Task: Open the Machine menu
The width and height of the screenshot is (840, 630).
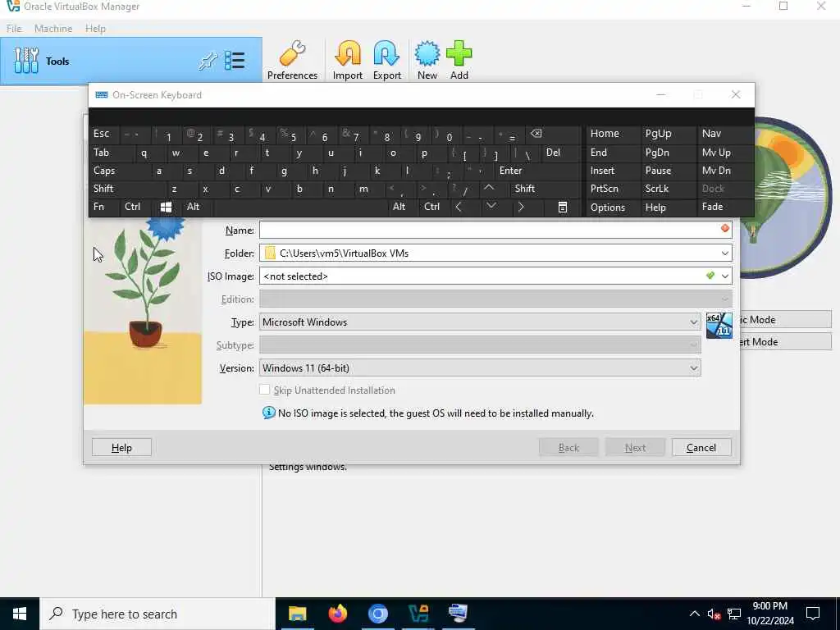Action: [x=53, y=29]
